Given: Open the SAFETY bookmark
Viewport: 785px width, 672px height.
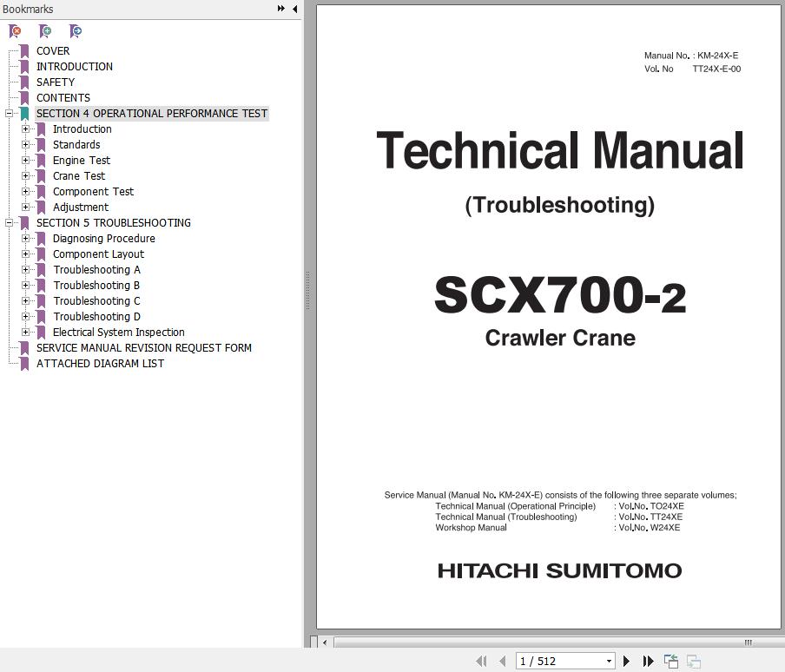Looking at the screenshot, I should pyautogui.click(x=56, y=82).
